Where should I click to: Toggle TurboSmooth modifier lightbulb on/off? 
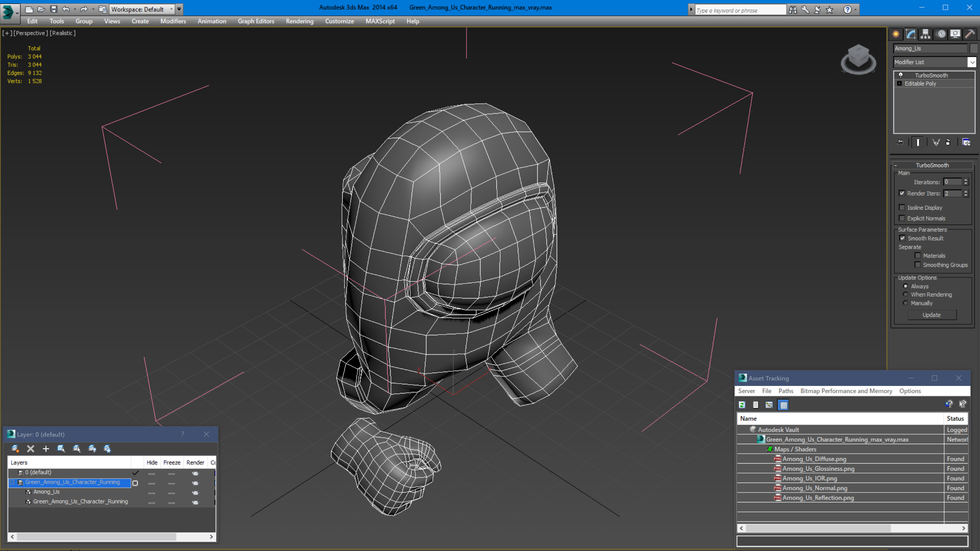901,75
